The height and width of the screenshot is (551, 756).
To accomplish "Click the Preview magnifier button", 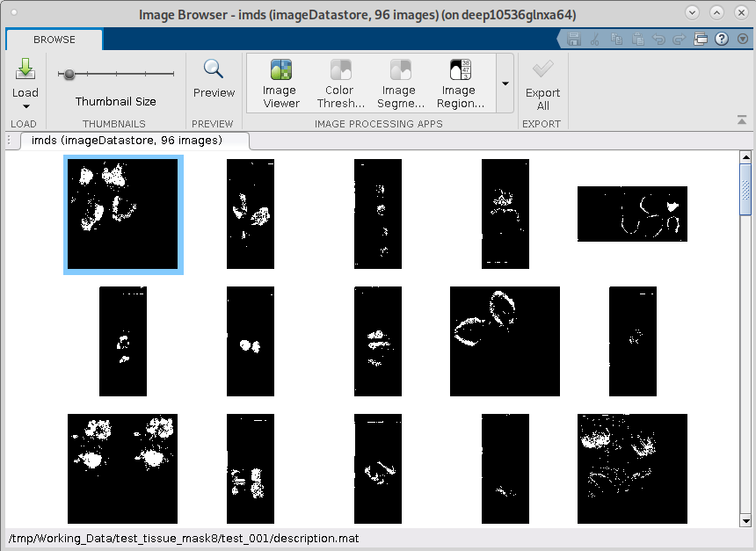I will pos(214,78).
